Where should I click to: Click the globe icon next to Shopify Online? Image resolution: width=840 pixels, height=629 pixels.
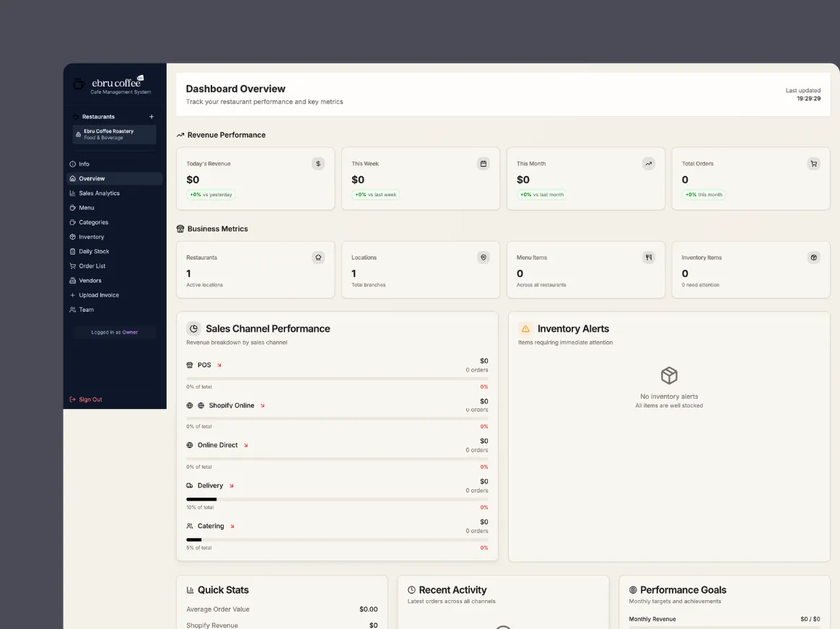(x=201, y=405)
